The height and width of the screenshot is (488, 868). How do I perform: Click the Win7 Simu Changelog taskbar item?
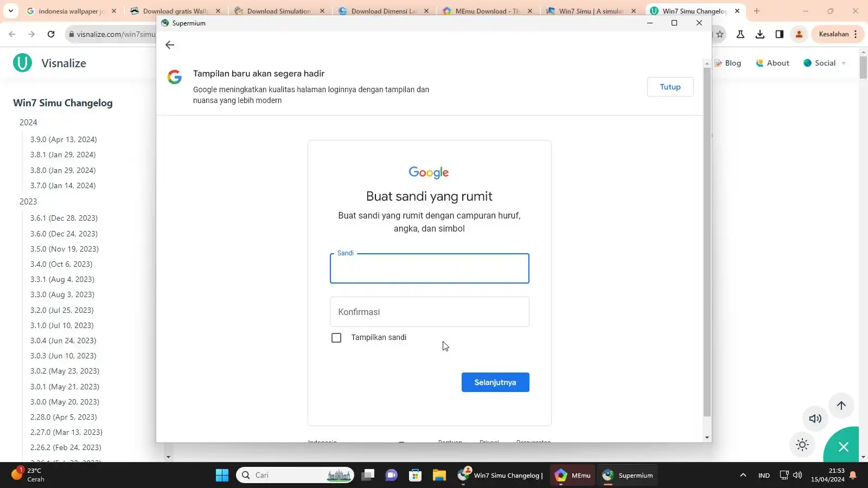[500, 476]
